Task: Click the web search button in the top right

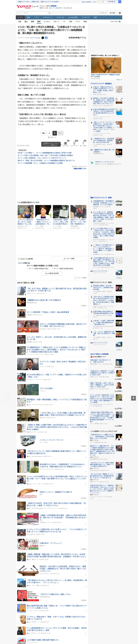Action: tap(120, 2)
